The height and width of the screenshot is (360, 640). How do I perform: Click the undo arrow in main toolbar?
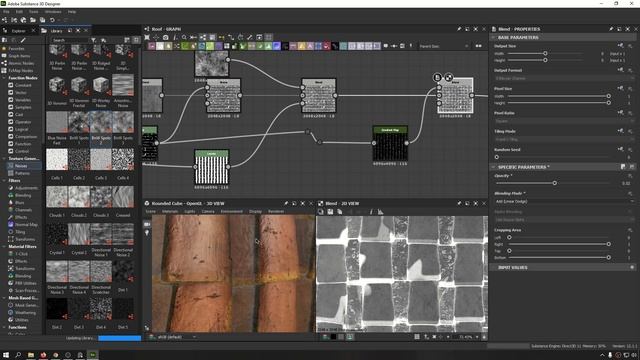[52, 20]
